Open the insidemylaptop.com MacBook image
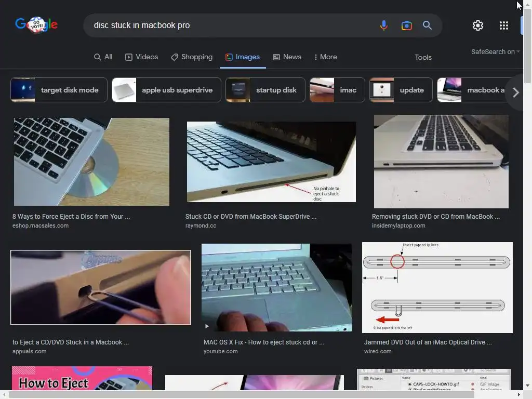This screenshot has height=399, width=532. [441, 162]
